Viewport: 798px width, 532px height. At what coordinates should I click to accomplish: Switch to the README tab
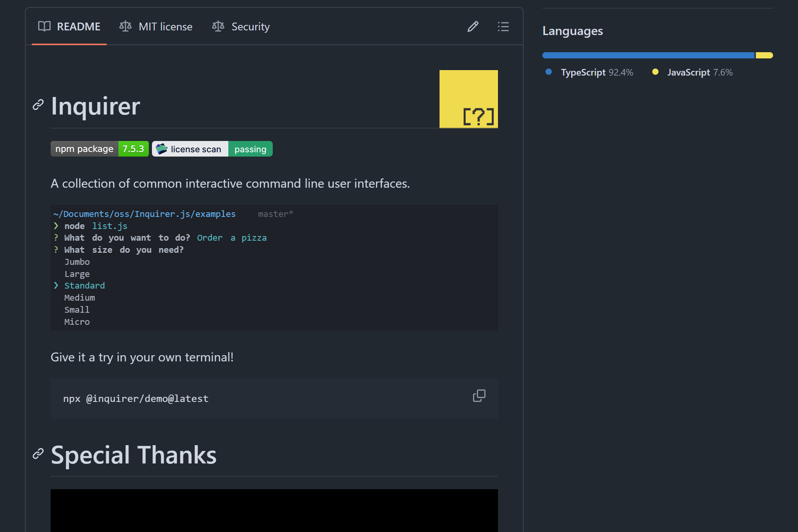click(x=79, y=26)
